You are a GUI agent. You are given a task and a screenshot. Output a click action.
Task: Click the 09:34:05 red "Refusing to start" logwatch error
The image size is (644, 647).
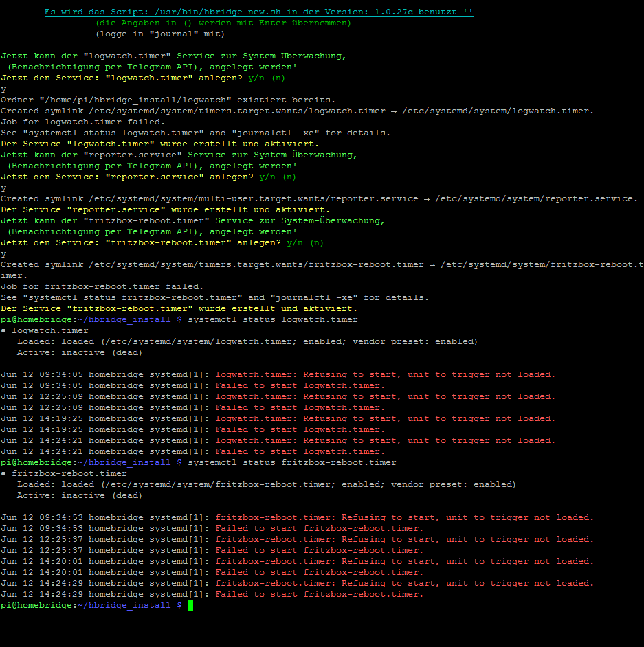click(385, 374)
